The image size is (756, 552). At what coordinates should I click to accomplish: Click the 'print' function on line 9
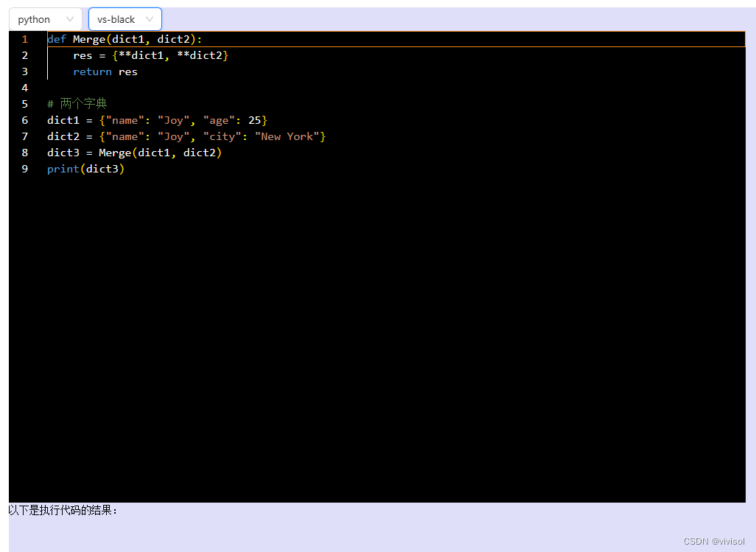click(x=63, y=170)
